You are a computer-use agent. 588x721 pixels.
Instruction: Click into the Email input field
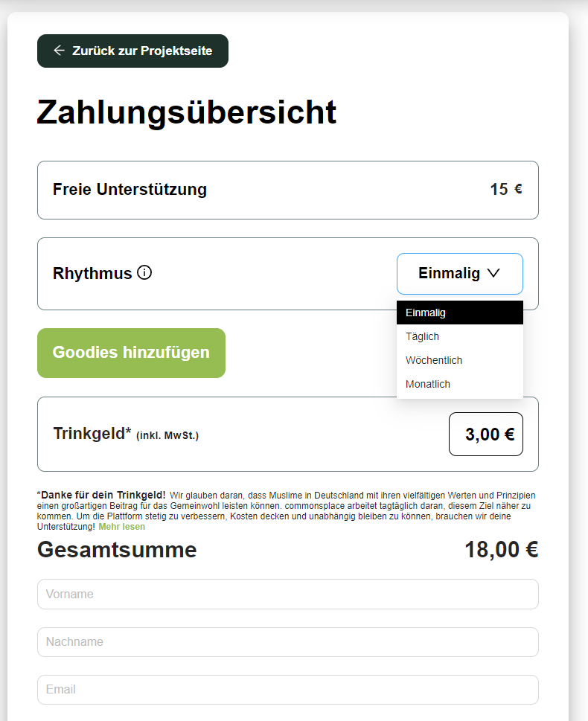(x=287, y=690)
